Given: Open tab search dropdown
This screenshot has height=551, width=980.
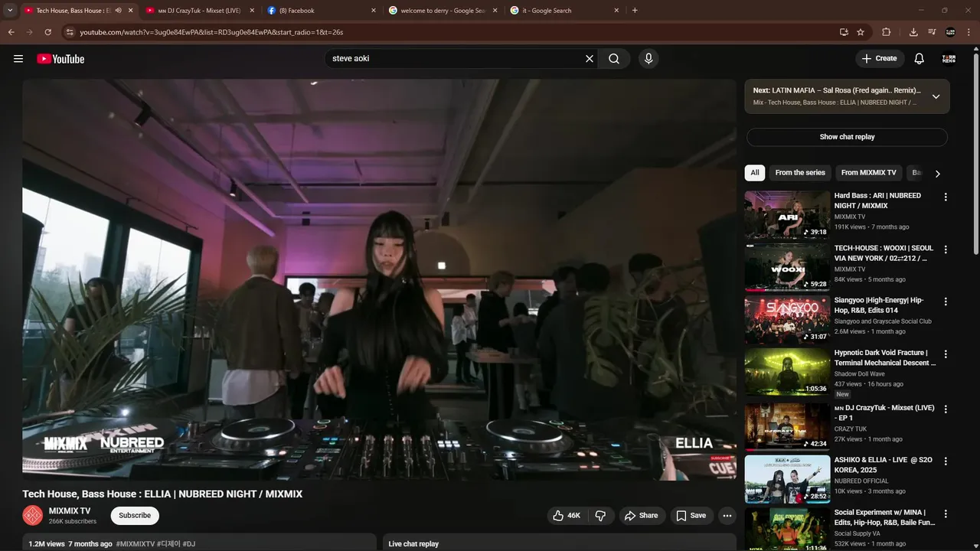Looking at the screenshot, I should [10, 11].
